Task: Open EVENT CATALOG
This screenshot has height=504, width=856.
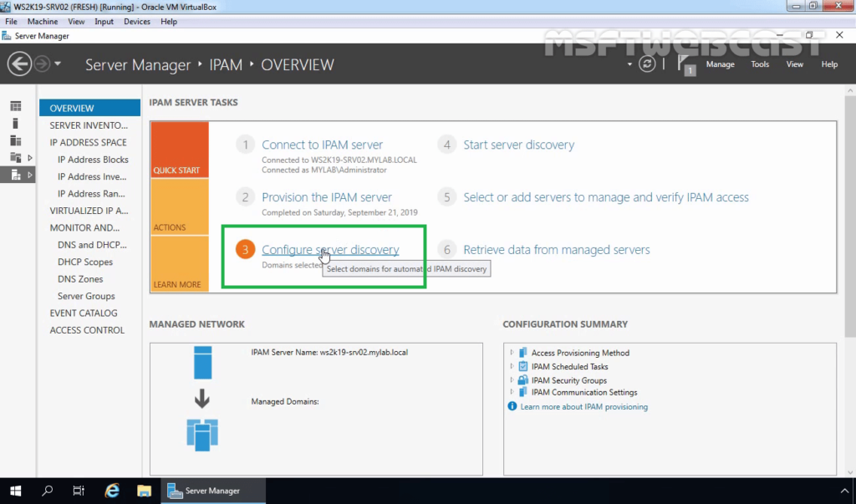Action: [84, 313]
